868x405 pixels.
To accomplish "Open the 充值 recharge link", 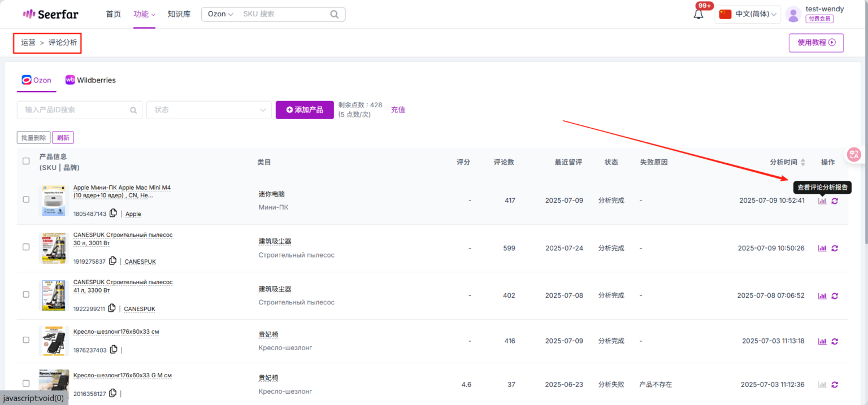I will click(x=398, y=110).
